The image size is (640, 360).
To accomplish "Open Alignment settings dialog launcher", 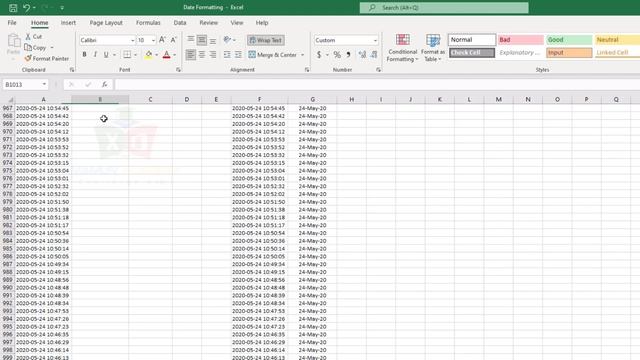I will point(307,70).
